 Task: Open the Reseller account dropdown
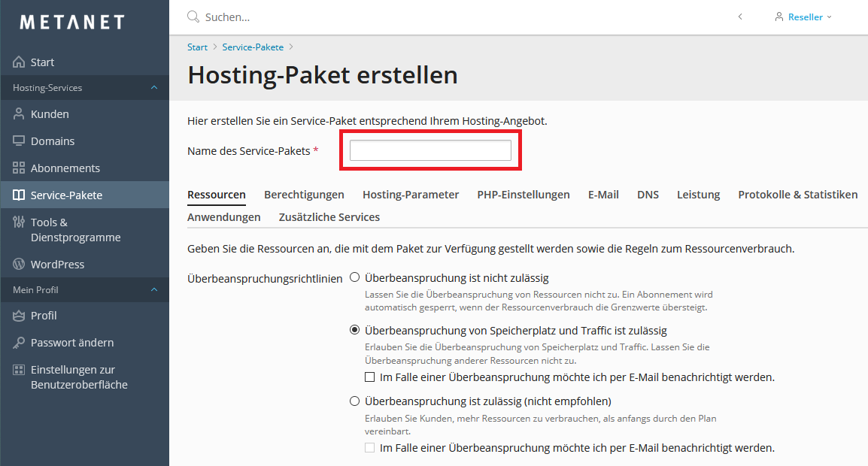pyautogui.click(x=804, y=17)
